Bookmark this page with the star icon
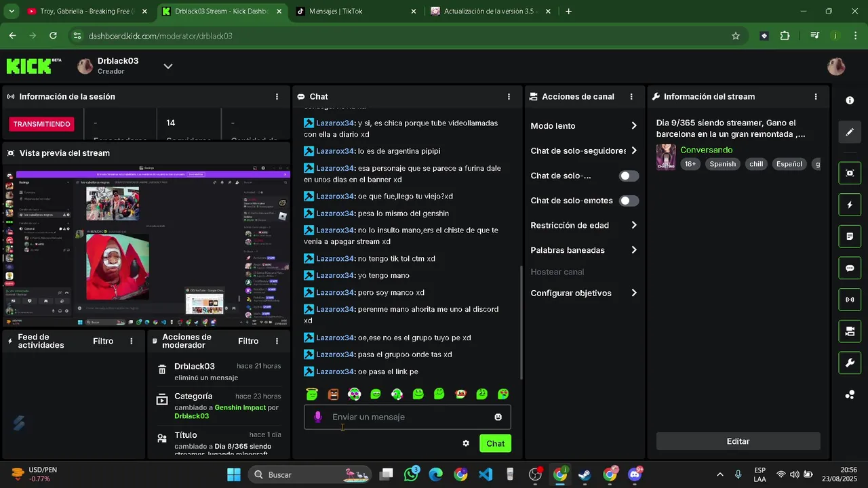 pyautogui.click(x=736, y=36)
